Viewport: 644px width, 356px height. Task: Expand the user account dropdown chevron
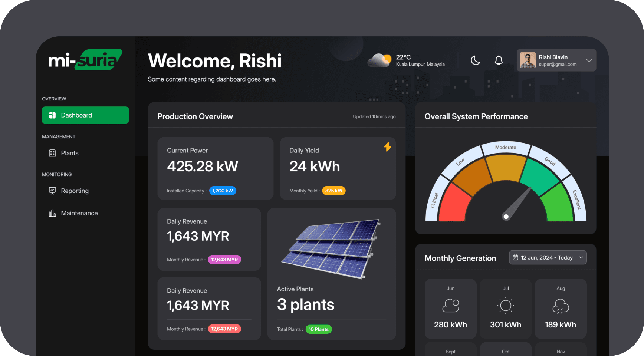click(x=589, y=60)
